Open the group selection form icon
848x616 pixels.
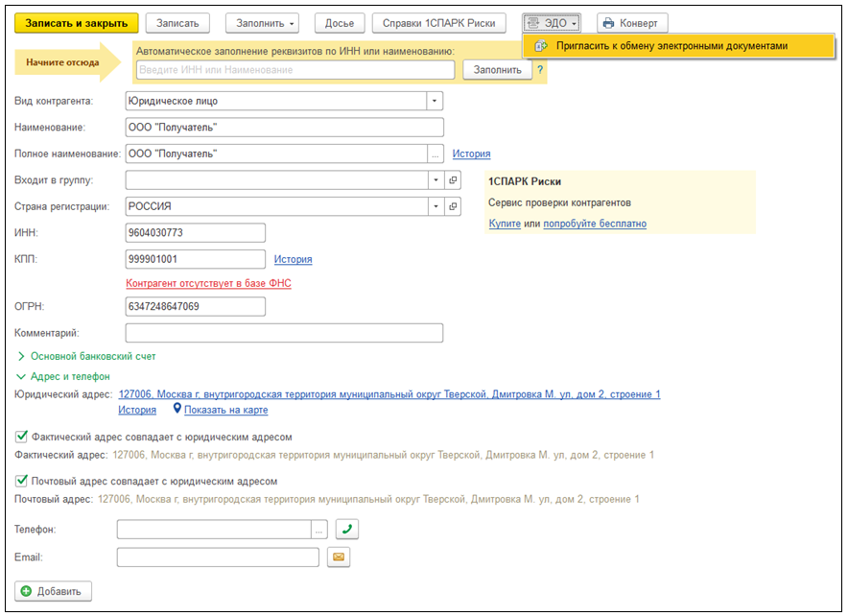click(454, 179)
